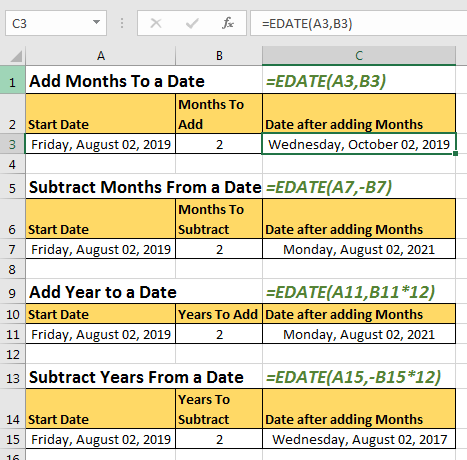
Task: Select the Subtract Years From a Date title cell
Action: coord(136,377)
